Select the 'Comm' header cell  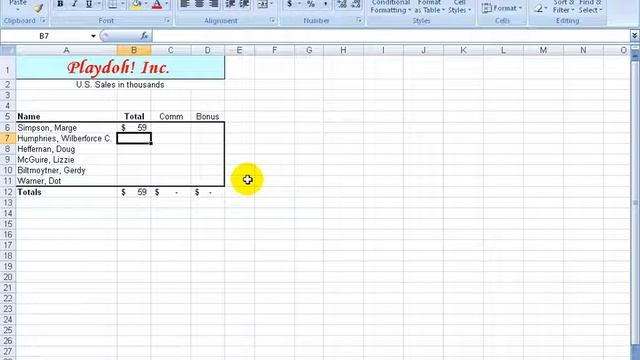click(x=171, y=116)
